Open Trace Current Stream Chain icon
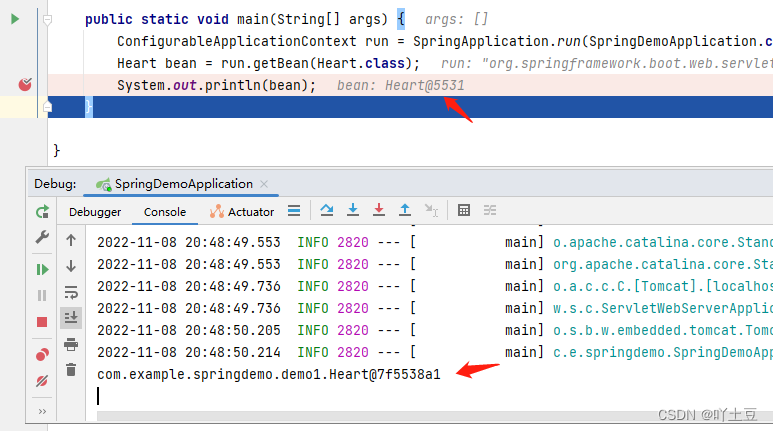The image size is (773, 431). (490, 211)
